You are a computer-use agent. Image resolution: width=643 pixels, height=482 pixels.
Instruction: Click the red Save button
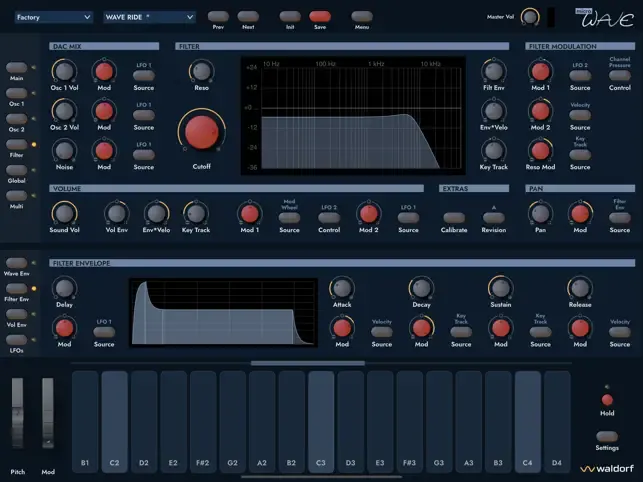pos(320,17)
